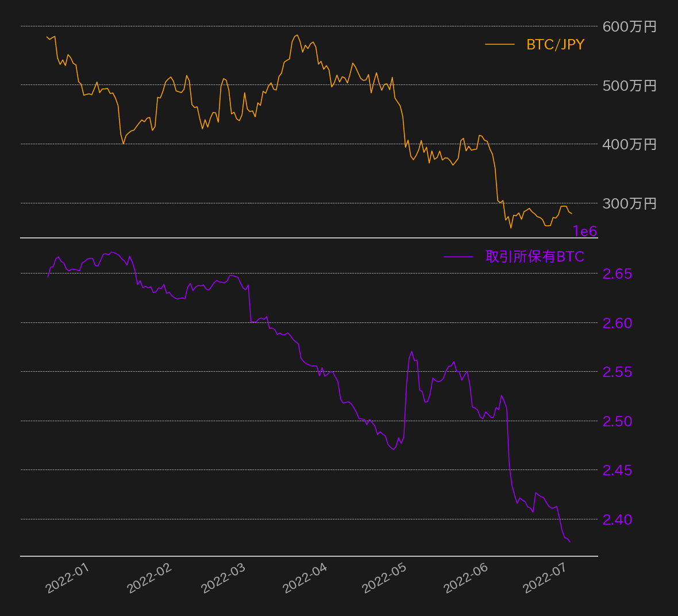Viewport: 678px width, 616px height.
Task: Select the 2022-05 date tick label
Action: tap(384, 578)
